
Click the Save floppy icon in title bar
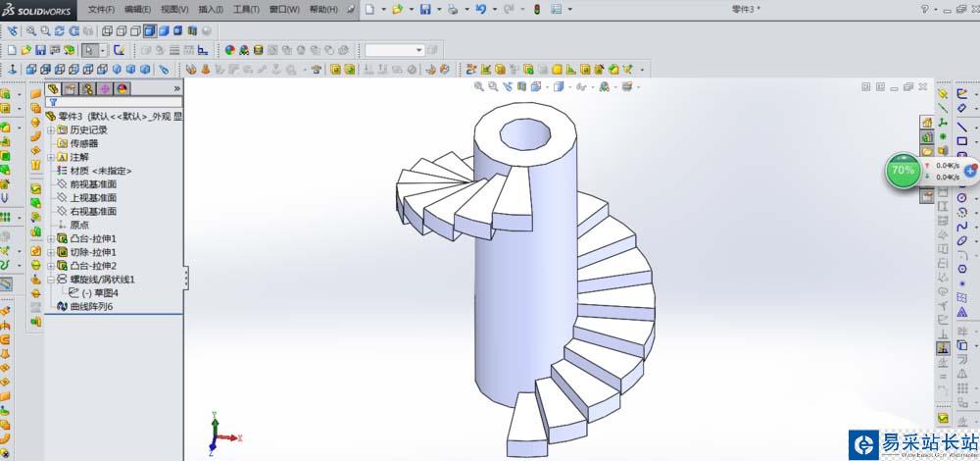click(x=425, y=10)
